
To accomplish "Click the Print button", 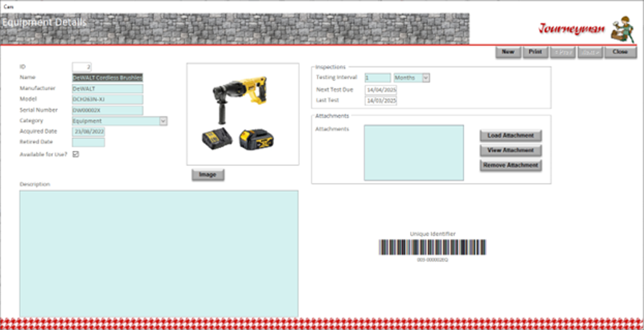I will pos(535,52).
